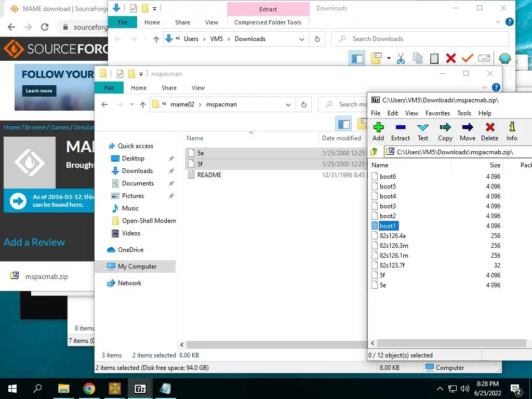Screen dimensions: 532x399
Task: Click Search Downloads input field
Action: [420, 39]
